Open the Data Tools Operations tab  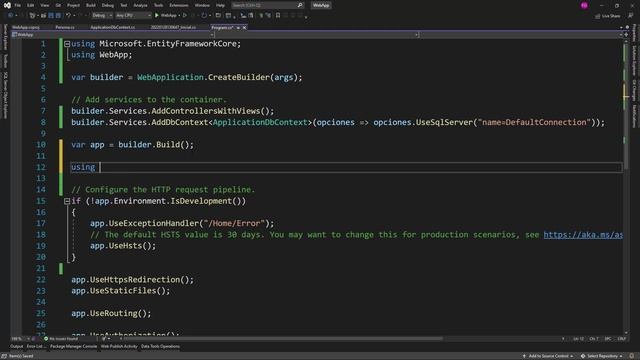pos(160,347)
